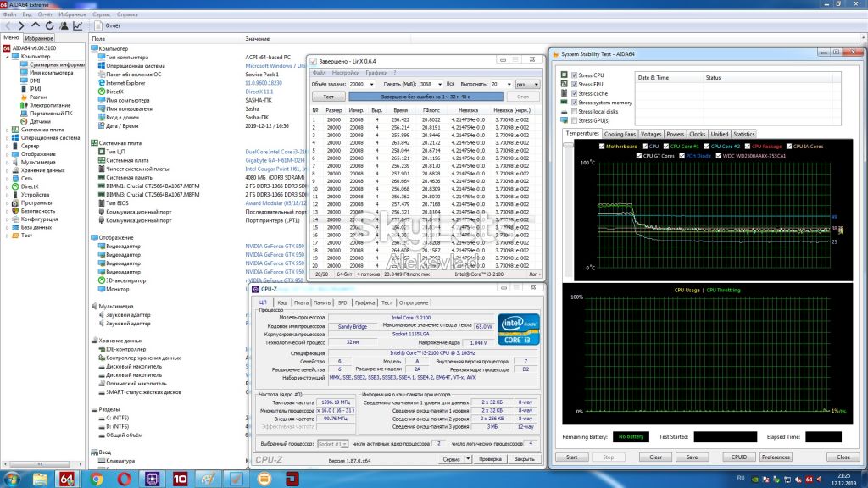The width and height of the screenshot is (868, 488).
Task: Click Start button in Stability Test
Action: coord(572,457)
